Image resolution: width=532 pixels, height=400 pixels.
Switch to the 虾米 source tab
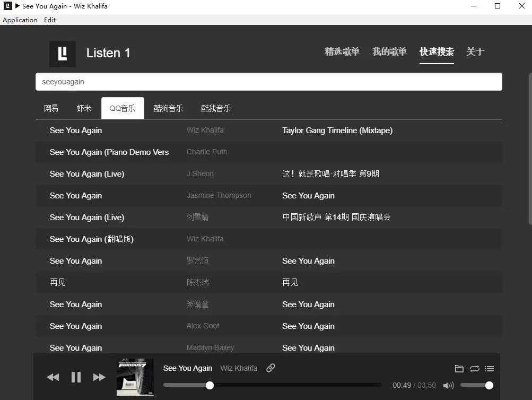[x=84, y=108]
